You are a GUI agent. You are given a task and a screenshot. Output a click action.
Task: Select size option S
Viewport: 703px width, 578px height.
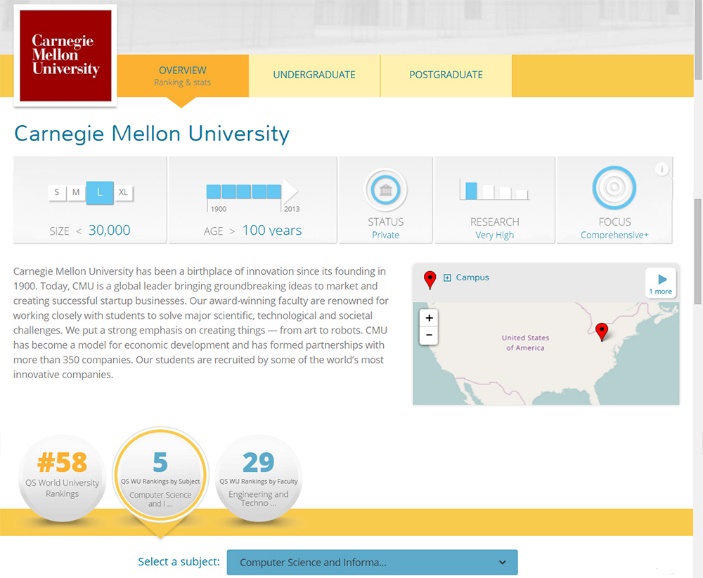pos(57,192)
